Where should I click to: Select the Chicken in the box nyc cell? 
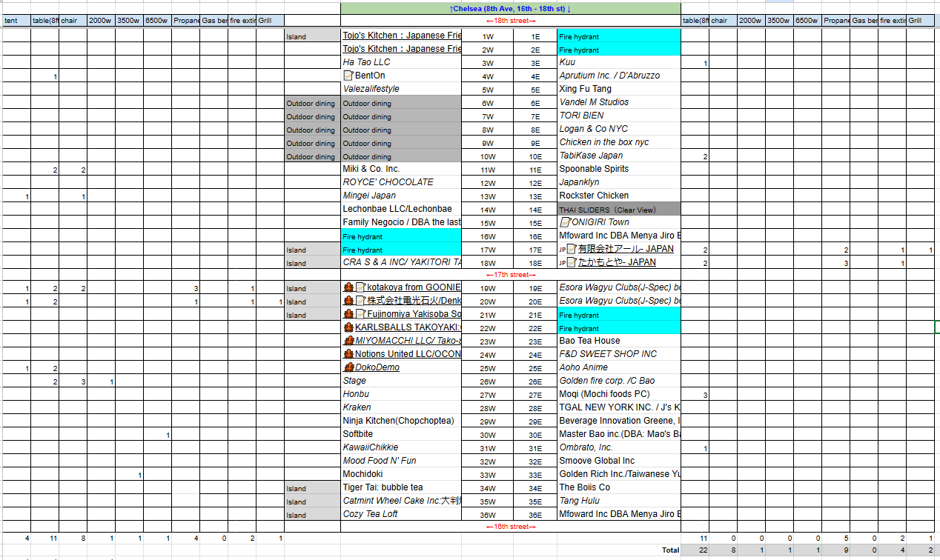(619, 142)
